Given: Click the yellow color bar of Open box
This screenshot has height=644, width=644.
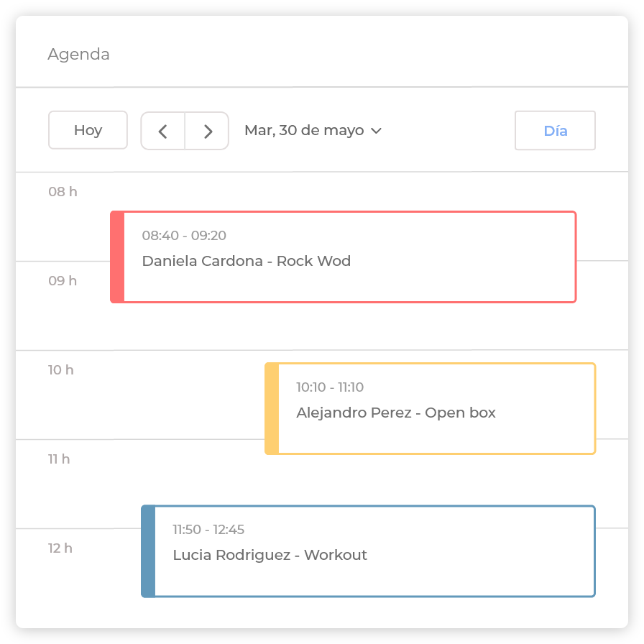Looking at the screenshot, I should (272, 408).
